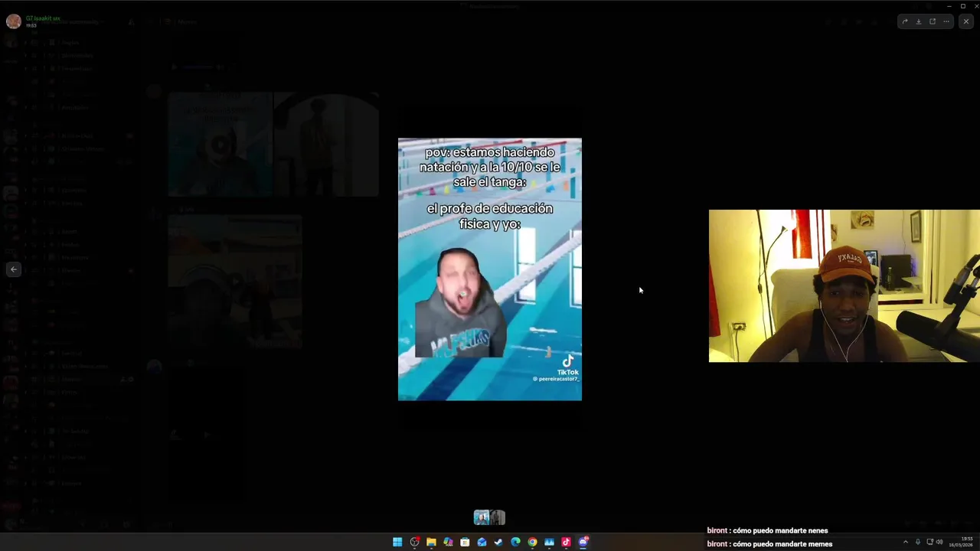The width and height of the screenshot is (980, 551).
Task: Switch to Discord from the taskbar
Action: point(583,542)
